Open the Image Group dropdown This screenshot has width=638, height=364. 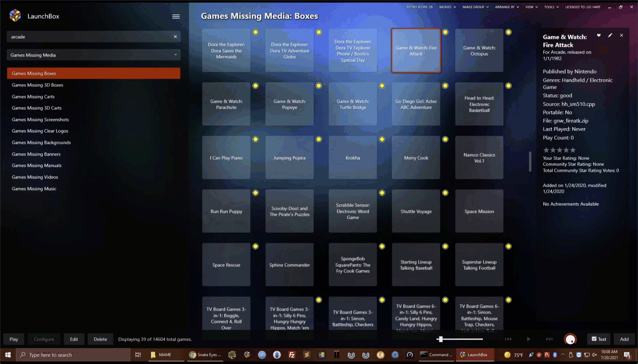point(475,7)
